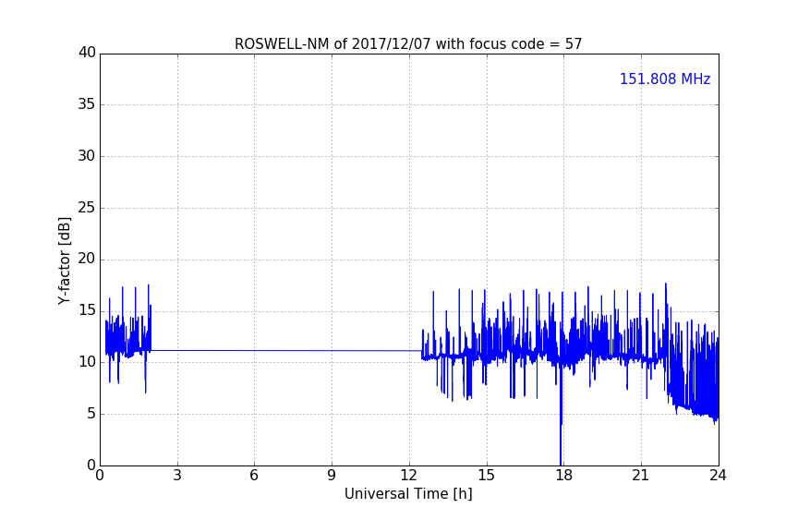Click x-axis tick label '18'
Image resolution: width=798 pixels, height=532 pixels.
[x=564, y=476]
